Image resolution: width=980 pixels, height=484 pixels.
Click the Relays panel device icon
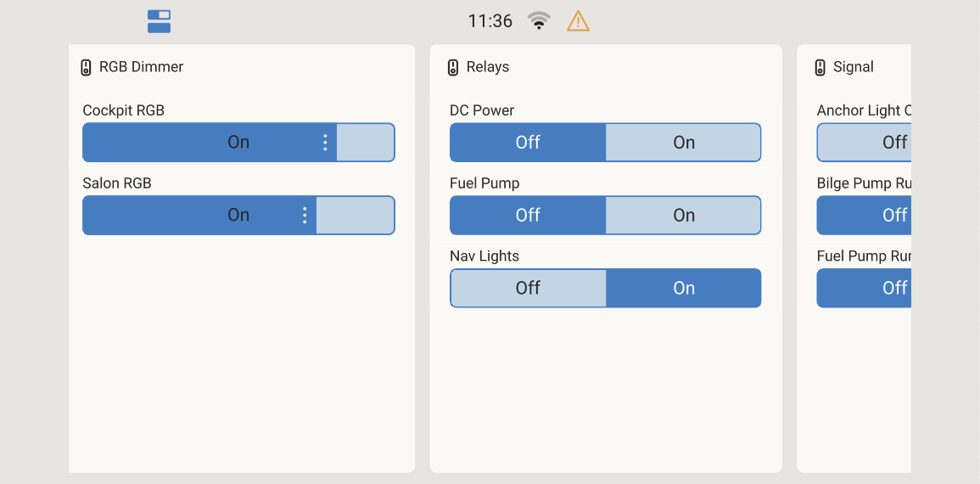(453, 67)
